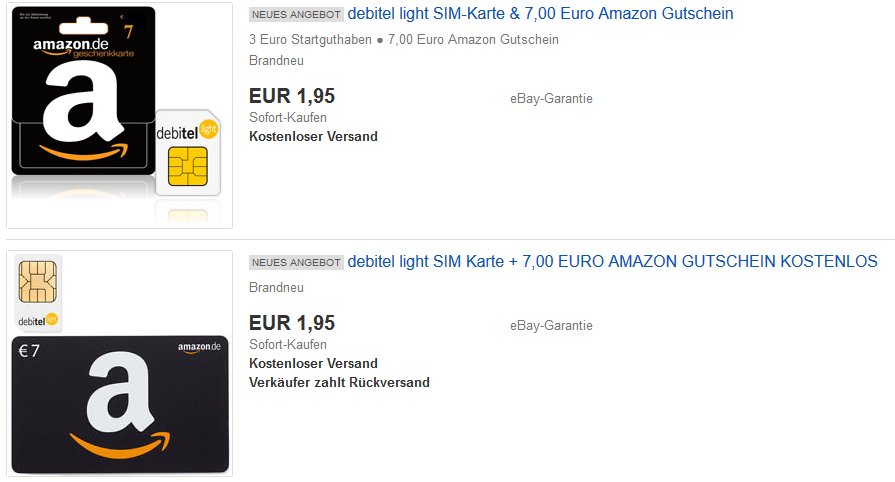Image resolution: width=895 pixels, height=482 pixels.
Task: Open the second listing's black Amazon card thumbnail
Action: [x=120, y=403]
